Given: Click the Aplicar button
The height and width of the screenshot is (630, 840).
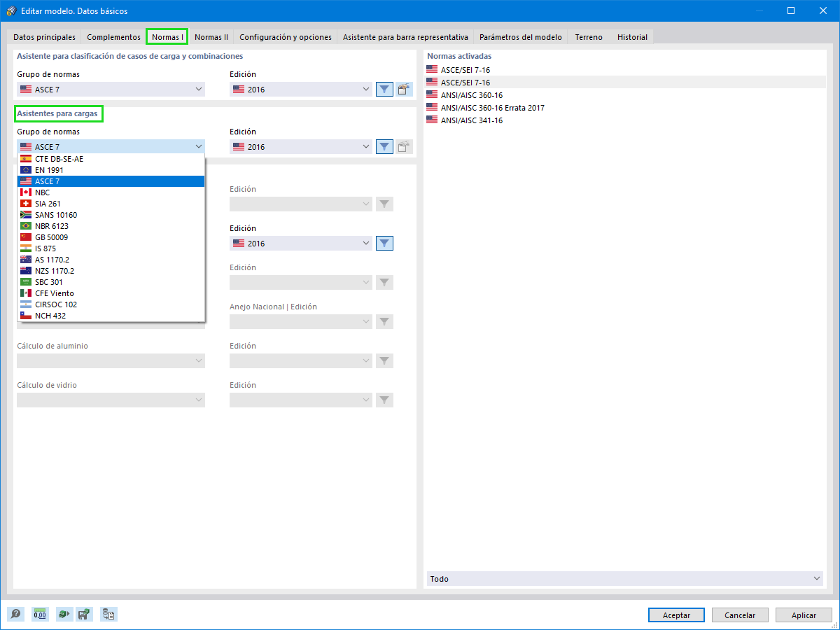Looking at the screenshot, I should click(x=804, y=615).
